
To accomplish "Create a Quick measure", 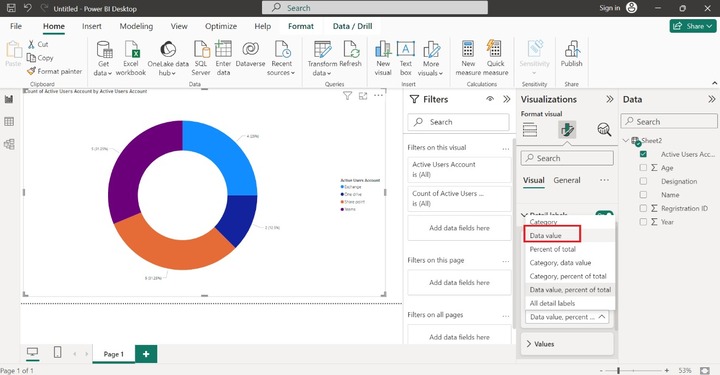I will [495, 58].
